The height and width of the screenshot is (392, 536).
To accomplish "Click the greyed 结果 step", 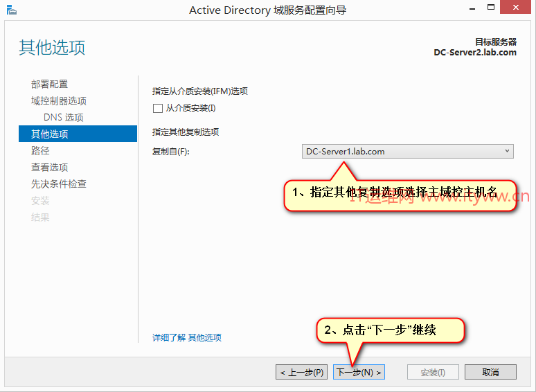I will coord(40,217).
